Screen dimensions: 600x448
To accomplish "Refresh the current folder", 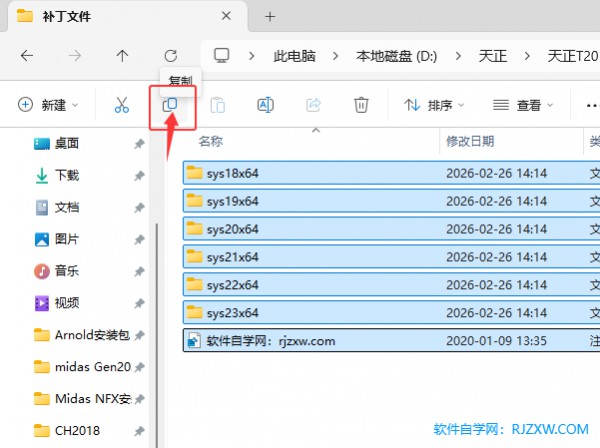I will [171, 56].
